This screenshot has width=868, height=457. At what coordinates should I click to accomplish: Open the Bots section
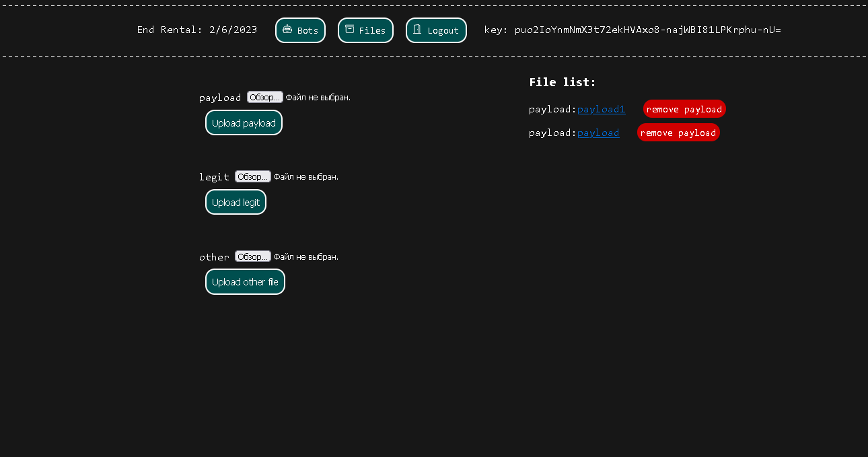click(300, 30)
